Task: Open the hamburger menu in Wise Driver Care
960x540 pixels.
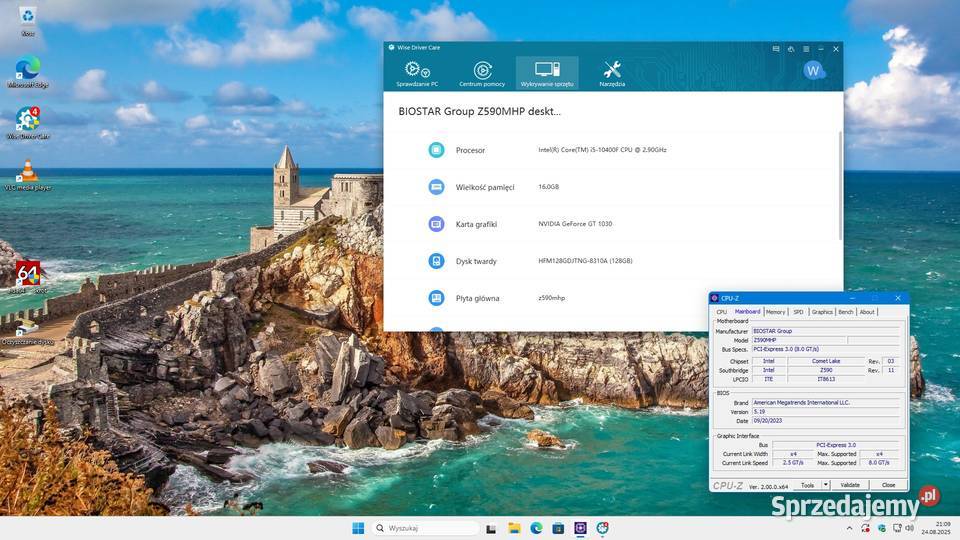Action: (x=806, y=48)
